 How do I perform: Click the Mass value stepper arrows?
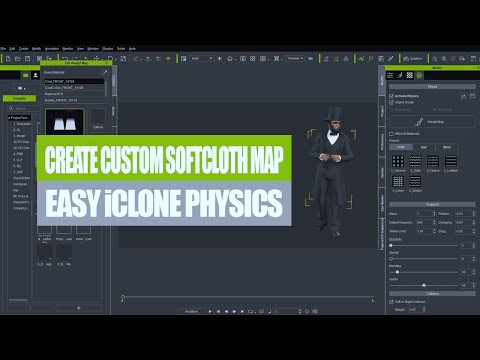434,214
